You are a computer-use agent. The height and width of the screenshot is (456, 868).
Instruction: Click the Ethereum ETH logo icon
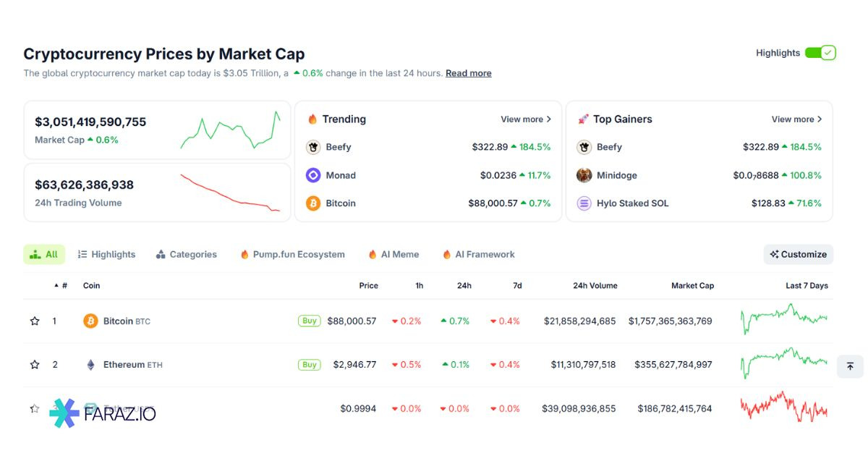click(90, 365)
